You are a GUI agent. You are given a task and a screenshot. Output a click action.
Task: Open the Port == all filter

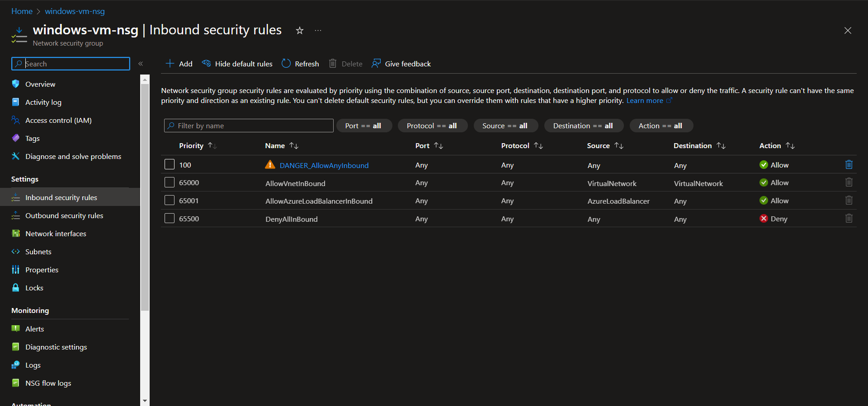[x=364, y=126]
